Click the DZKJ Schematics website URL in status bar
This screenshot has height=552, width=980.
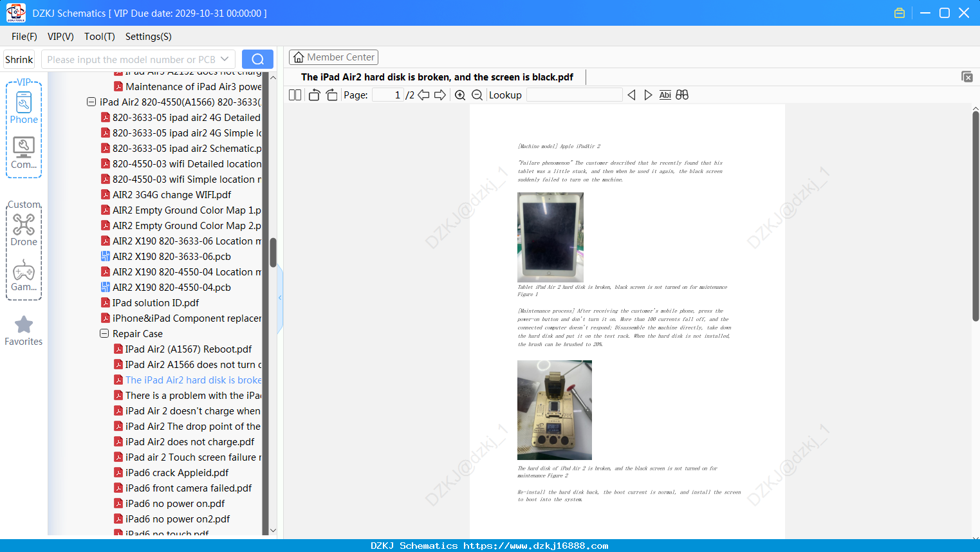(535, 546)
